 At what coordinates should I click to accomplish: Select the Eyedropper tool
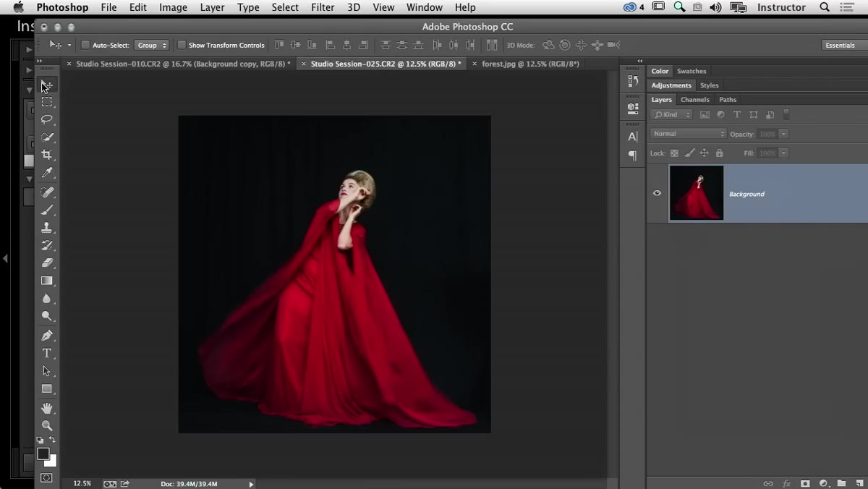click(x=47, y=172)
